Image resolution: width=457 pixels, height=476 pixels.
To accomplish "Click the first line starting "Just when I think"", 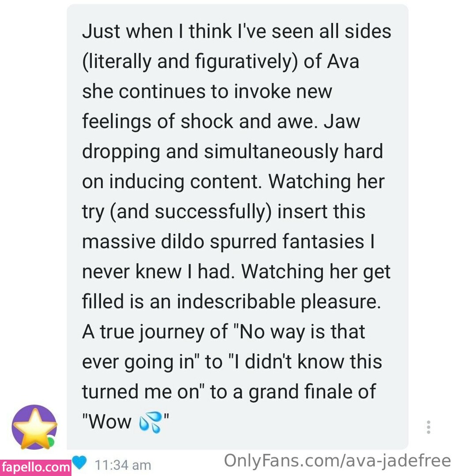I will coord(237,31).
